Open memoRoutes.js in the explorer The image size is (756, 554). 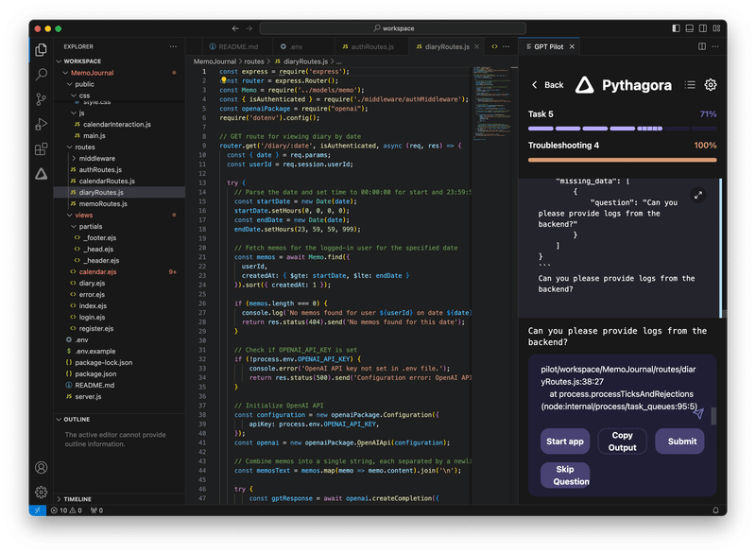point(103,203)
